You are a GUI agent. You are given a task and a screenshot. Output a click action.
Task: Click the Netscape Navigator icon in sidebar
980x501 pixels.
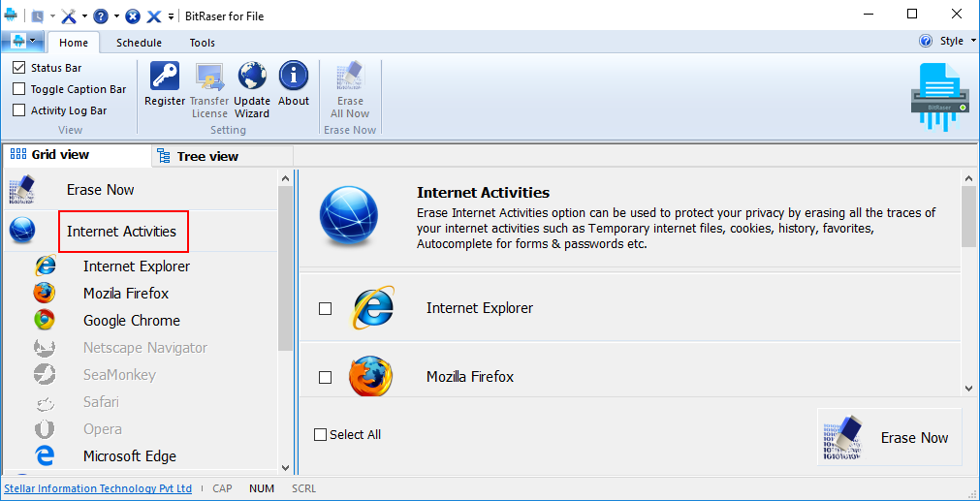45,347
